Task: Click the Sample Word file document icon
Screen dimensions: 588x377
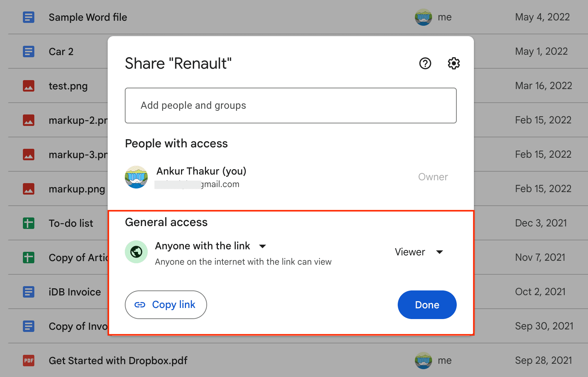Action: 29,17
